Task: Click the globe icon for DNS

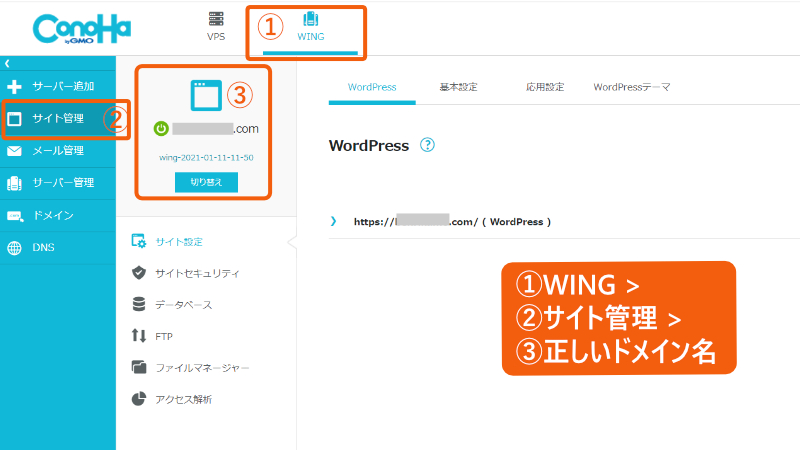Action: pyautogui.click(x=14, y=248)
